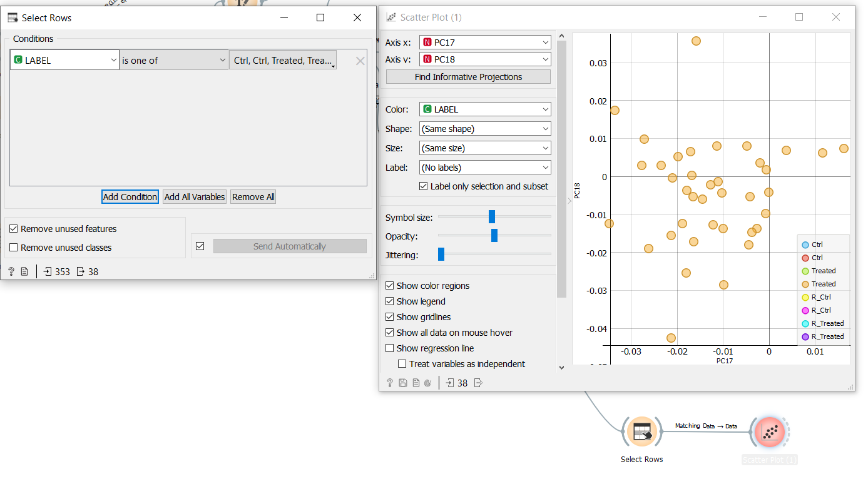Open help in the Scatter Plot widget
This screenshot has width=868, height=484.
(x=390, y=382)
